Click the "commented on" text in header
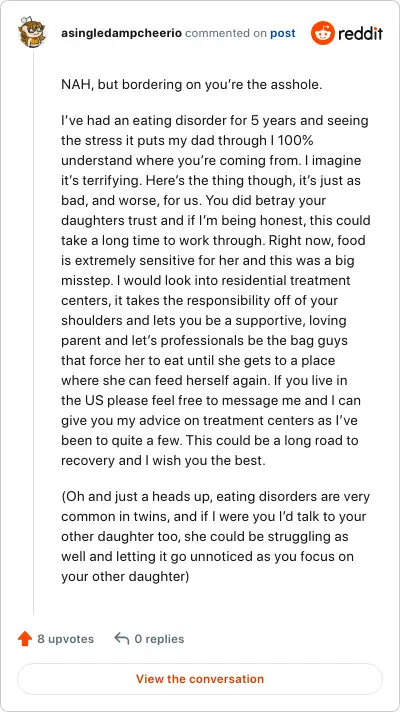The width and height of the screenshot is (400, 712). [x=226, y=33]
